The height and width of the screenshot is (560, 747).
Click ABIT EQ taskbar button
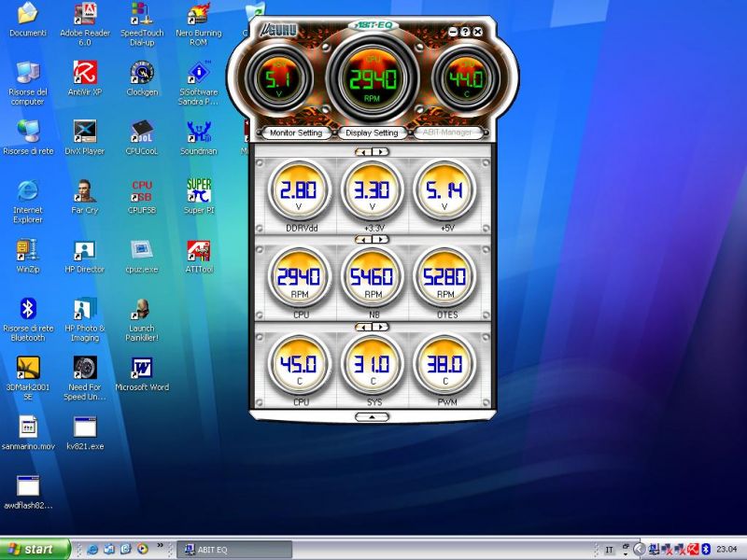pos(234,550)
